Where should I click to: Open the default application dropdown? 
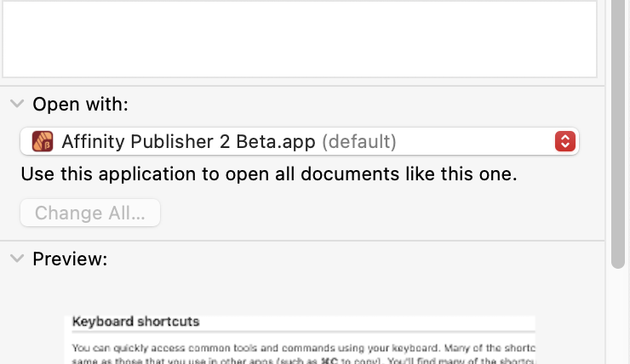click(300, 141)
